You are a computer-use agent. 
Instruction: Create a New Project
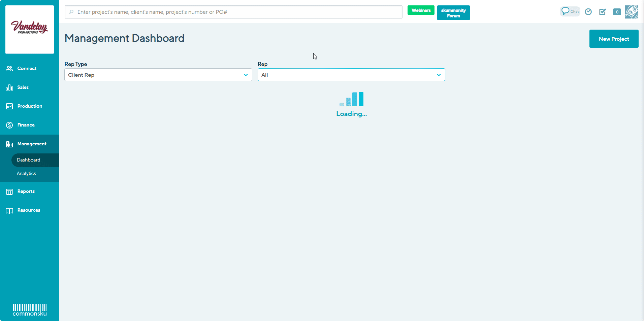[x=614, y=39]
